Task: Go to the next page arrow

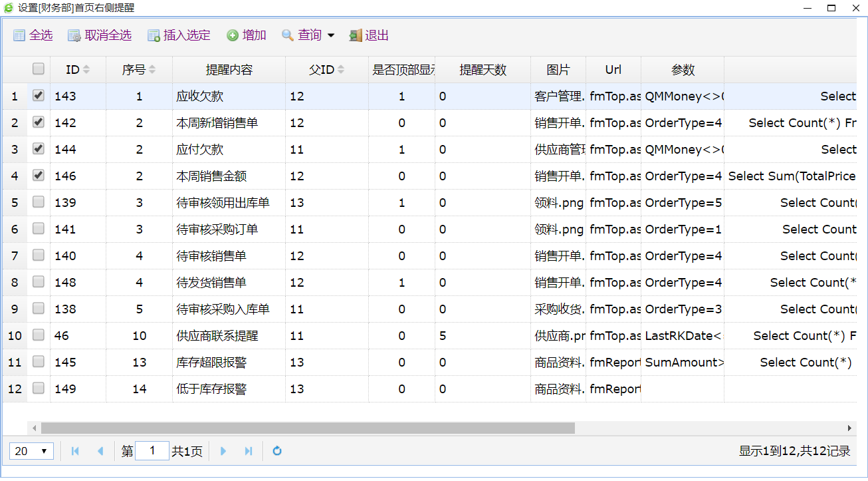Action: click(223, 451)
